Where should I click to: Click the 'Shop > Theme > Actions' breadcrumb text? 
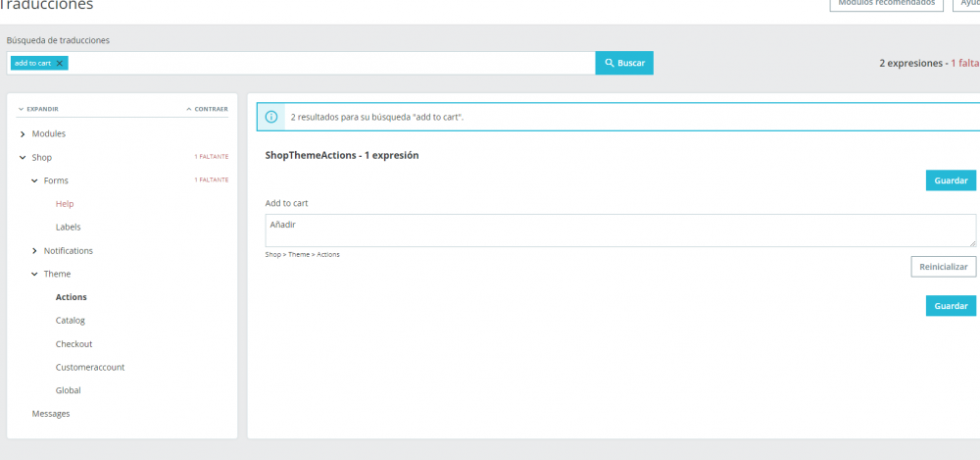tap(303, 255)
